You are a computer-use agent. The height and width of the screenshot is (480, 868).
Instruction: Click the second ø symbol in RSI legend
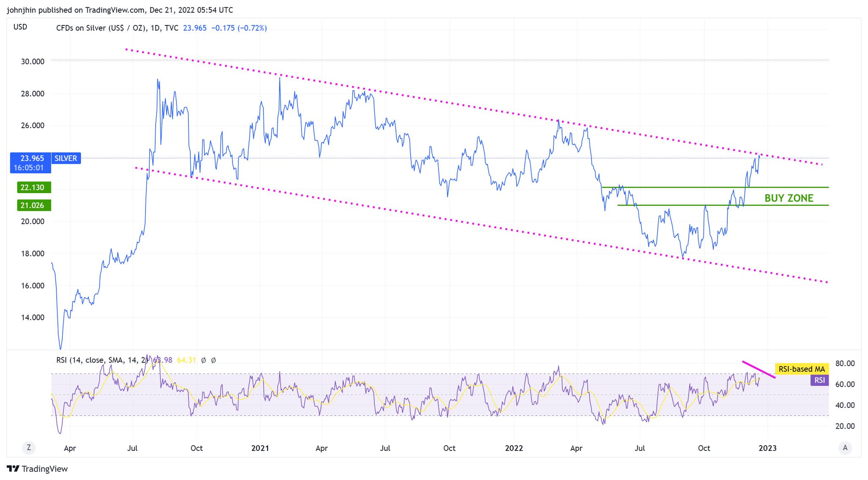click(213, 360)
